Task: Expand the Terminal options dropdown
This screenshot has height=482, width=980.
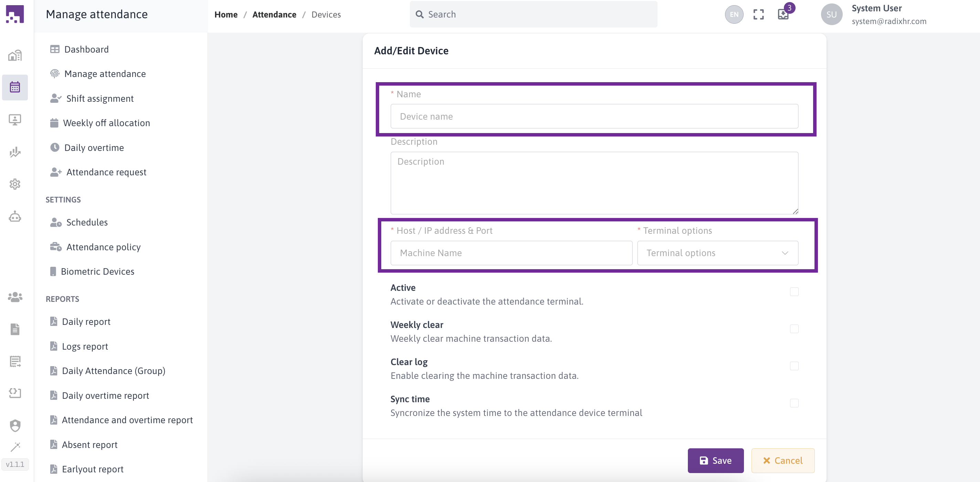Action: [717, 253]
